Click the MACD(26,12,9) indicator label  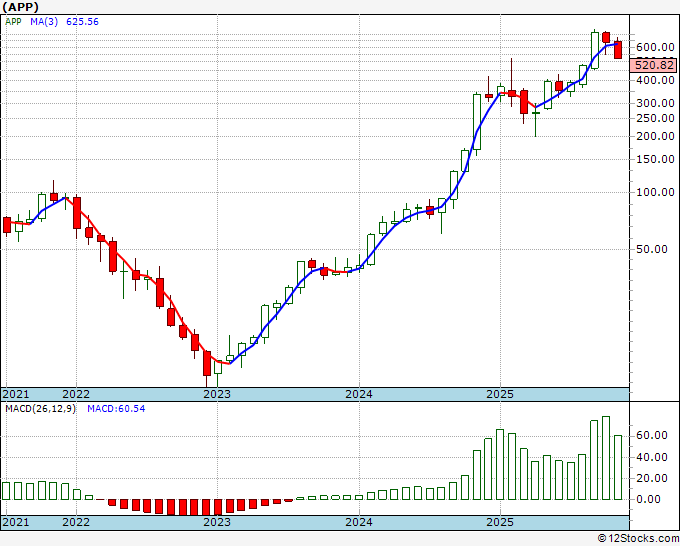point(40,409)
